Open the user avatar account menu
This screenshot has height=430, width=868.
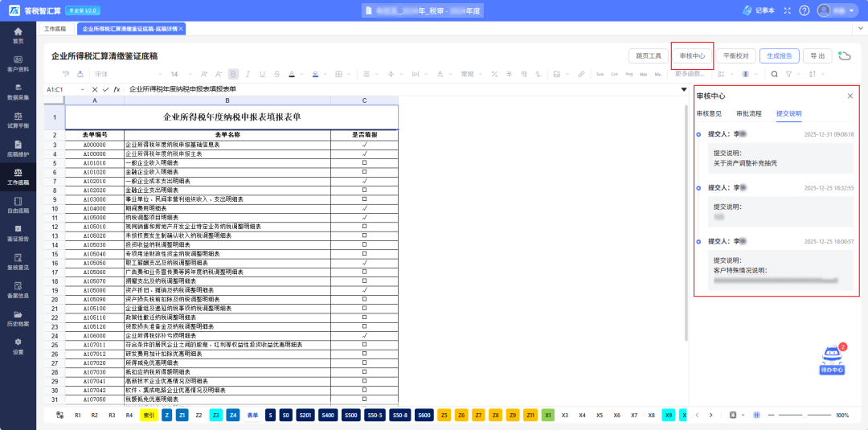[x=837, y=10]
